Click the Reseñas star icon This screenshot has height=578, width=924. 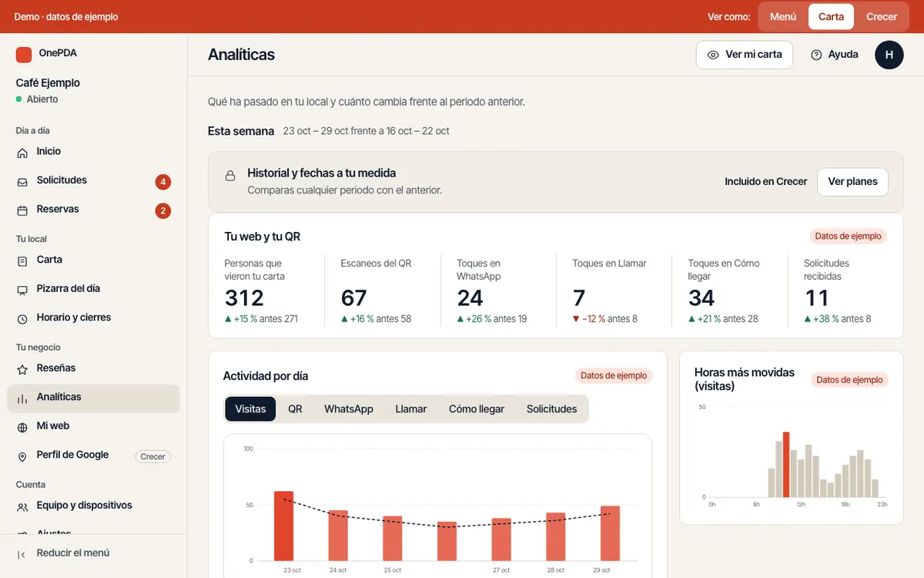tap(22, 369)
